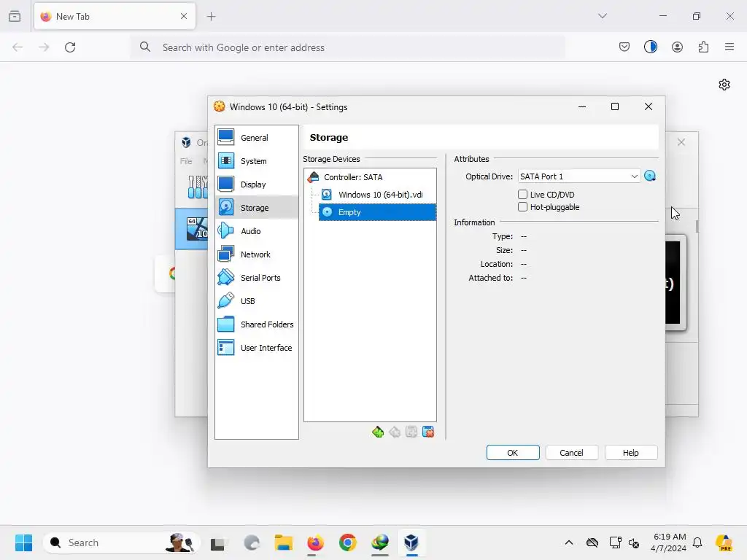Click OK to save settings
Screen dimensions: 747x560
513,453
